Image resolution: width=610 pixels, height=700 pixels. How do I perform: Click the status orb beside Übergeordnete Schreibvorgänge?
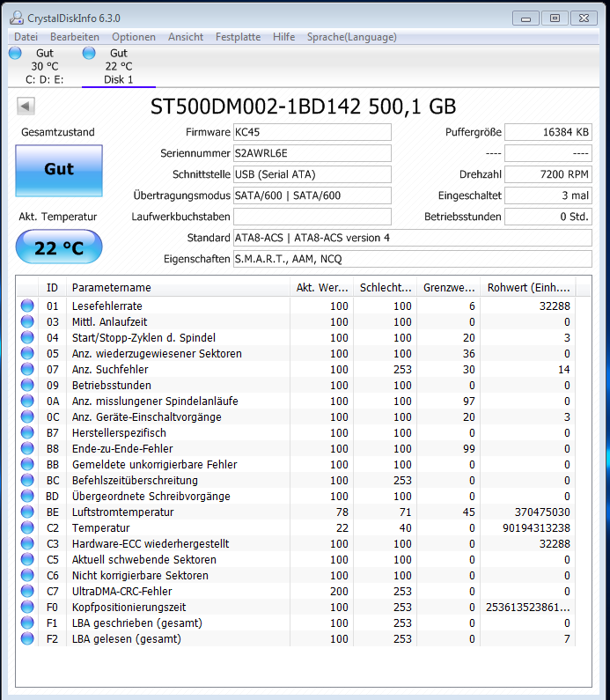[27, 496]
